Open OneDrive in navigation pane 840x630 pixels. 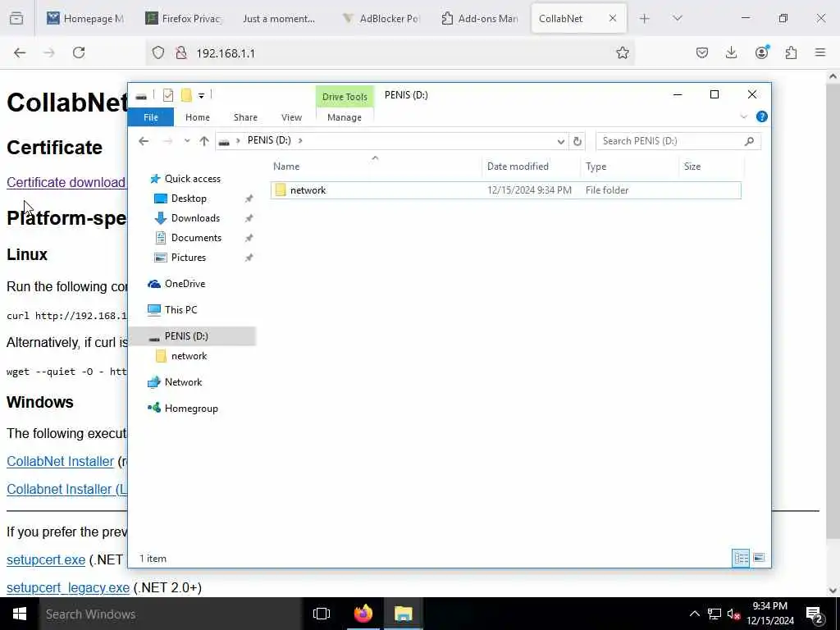click(x=185, y=284)
